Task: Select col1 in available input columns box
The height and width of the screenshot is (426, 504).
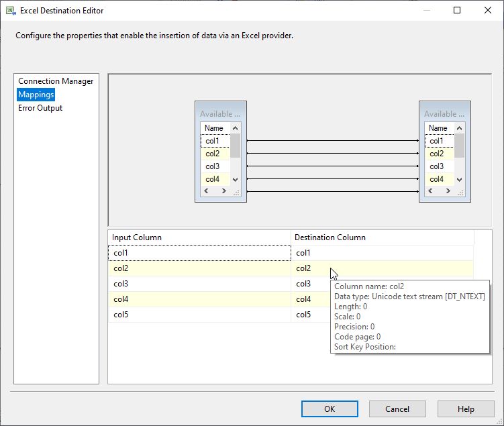Action: (x=215, y=141)
